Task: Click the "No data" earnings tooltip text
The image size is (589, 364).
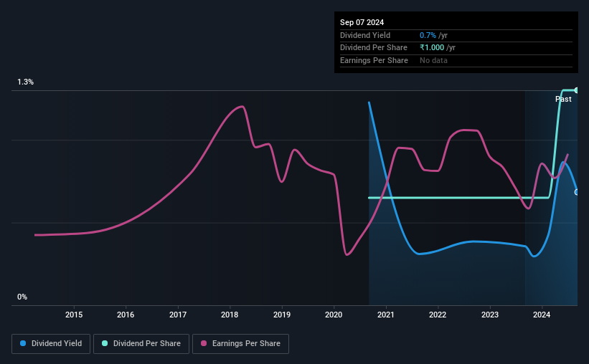Action: 434,60
